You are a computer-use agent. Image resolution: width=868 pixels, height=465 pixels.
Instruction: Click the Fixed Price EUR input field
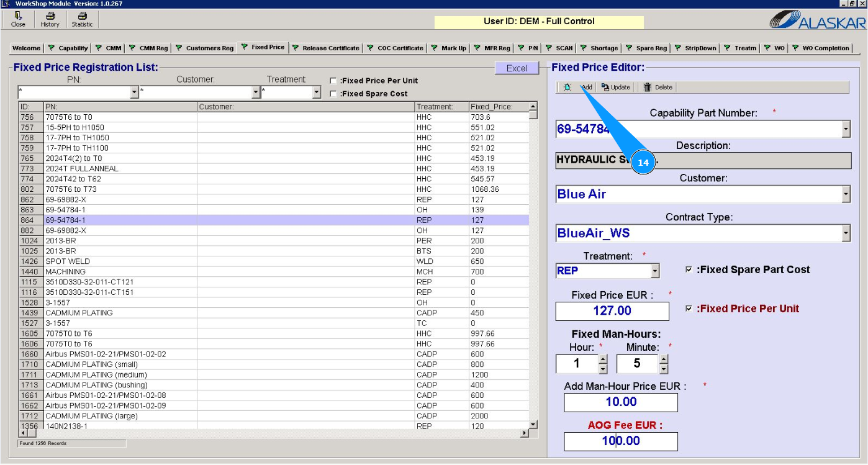(x=612, y=311)
